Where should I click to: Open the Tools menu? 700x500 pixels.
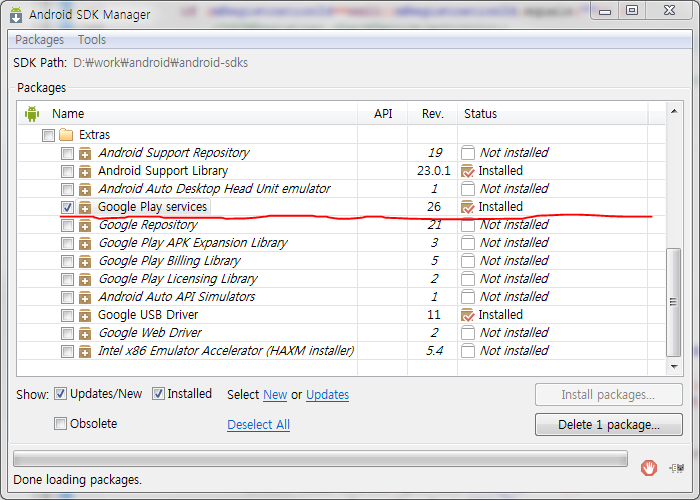[92, 40]
